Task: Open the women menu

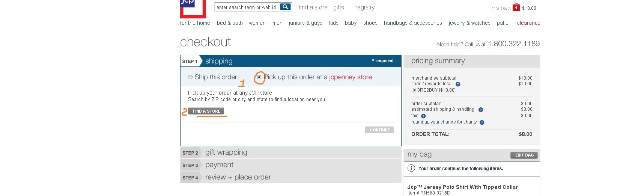Action: pyautogui.click(x=257, y=23)
